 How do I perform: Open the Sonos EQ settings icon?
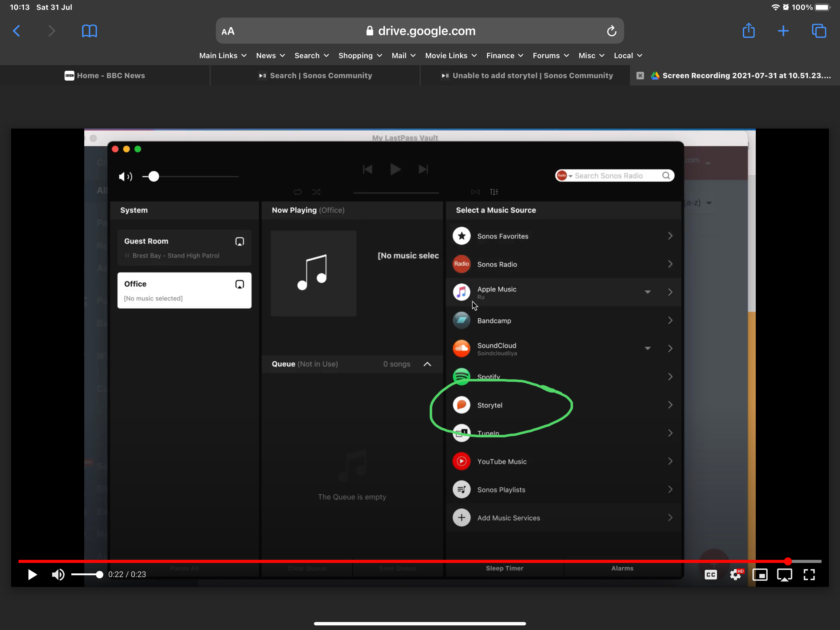tap(494, 192)
